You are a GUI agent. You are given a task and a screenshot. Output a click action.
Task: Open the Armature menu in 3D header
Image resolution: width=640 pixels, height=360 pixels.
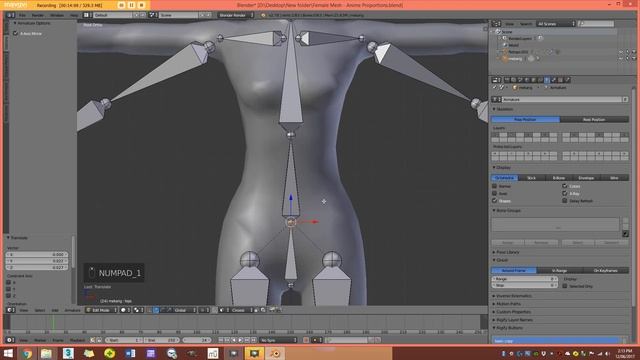coord(72,310)
